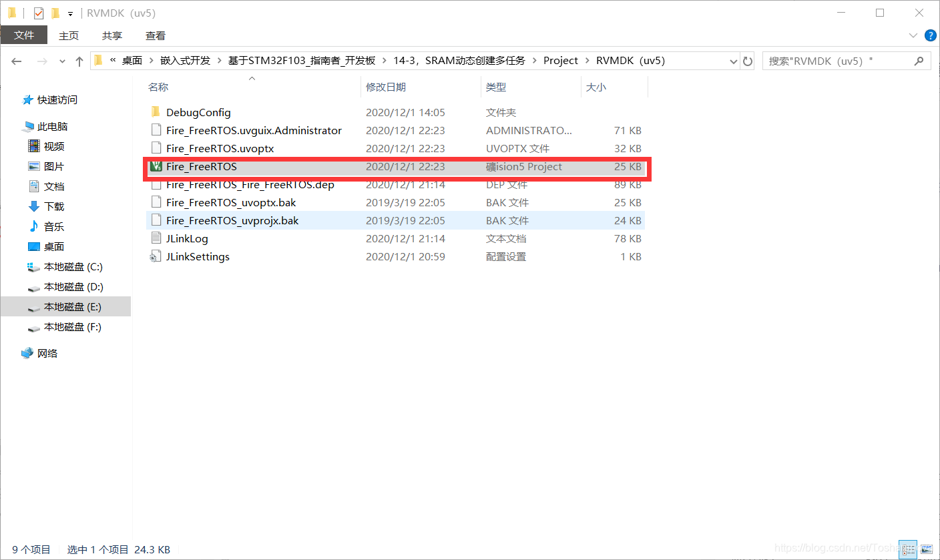Open customize quick access toolbar dropdown
Screen dimensions: 940x560
click(70, 13)
